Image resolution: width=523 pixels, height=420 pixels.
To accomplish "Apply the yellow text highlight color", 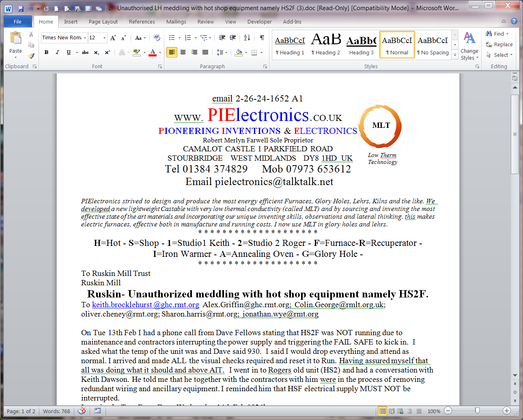I will tap(137, 52).
